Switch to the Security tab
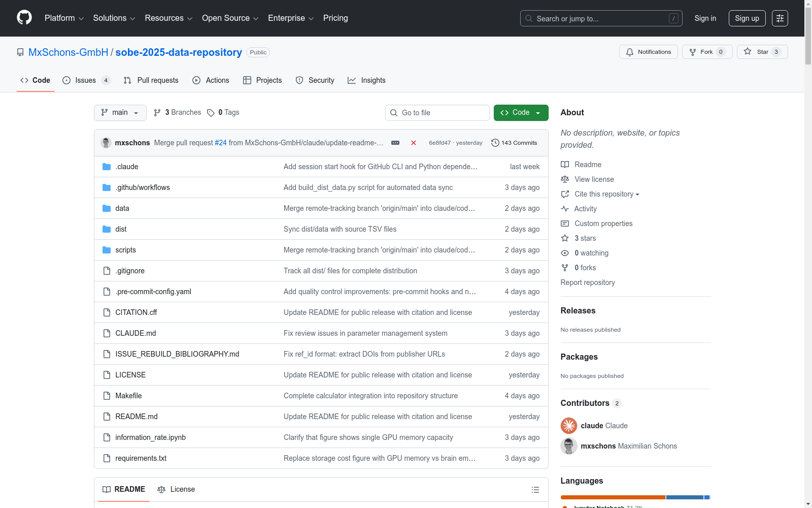 click(x=315, y=80)
